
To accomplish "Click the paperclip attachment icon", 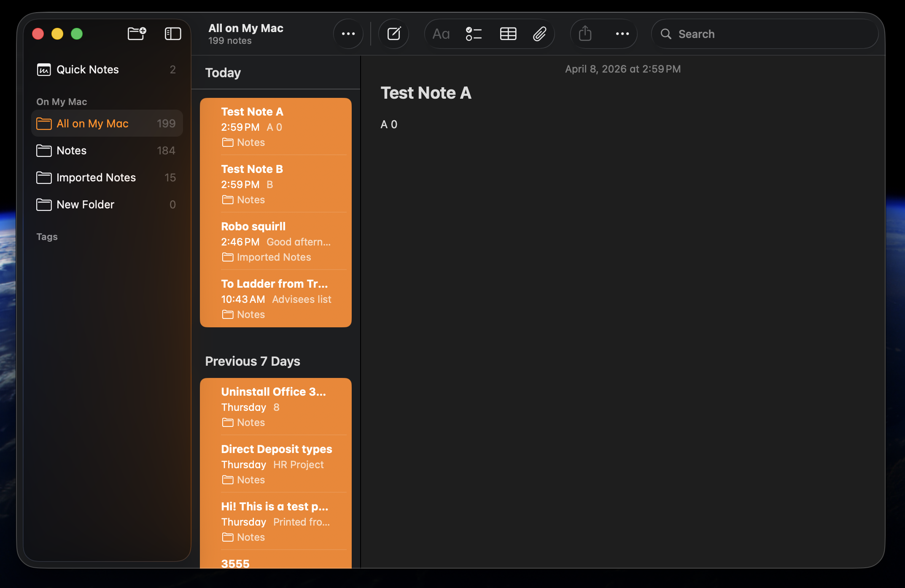I will [539, 34].
